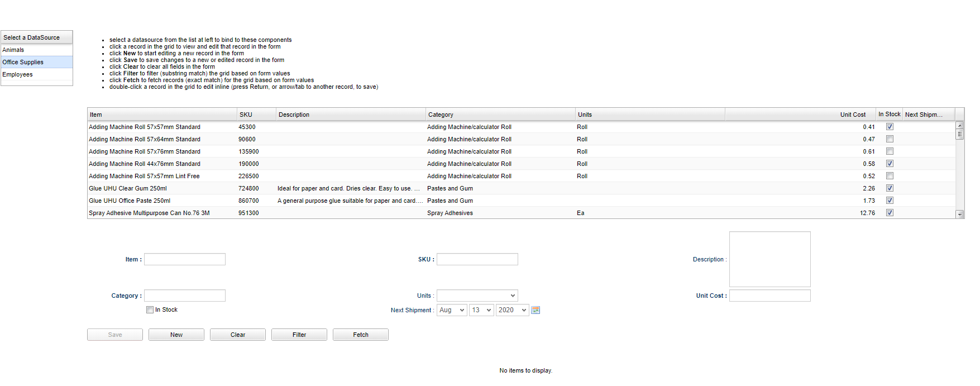Open the Next Shipment calendar picker icon
980x386 pixels.
point(535,310)
